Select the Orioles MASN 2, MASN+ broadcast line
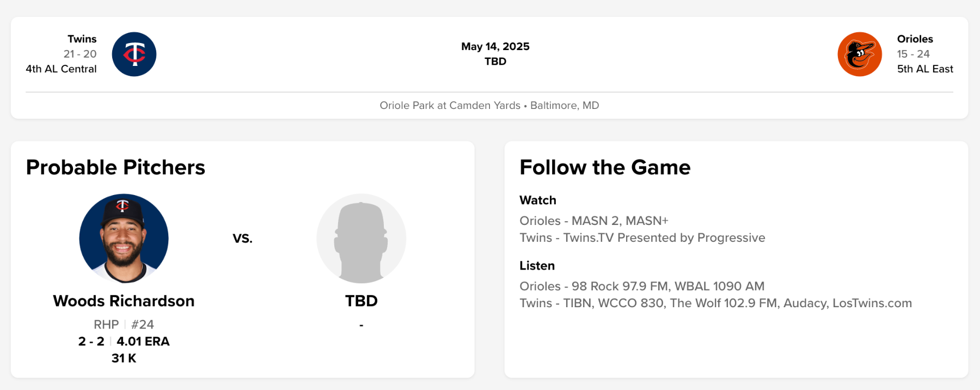This screenshot has height=390, width=980. coord(593,221)
